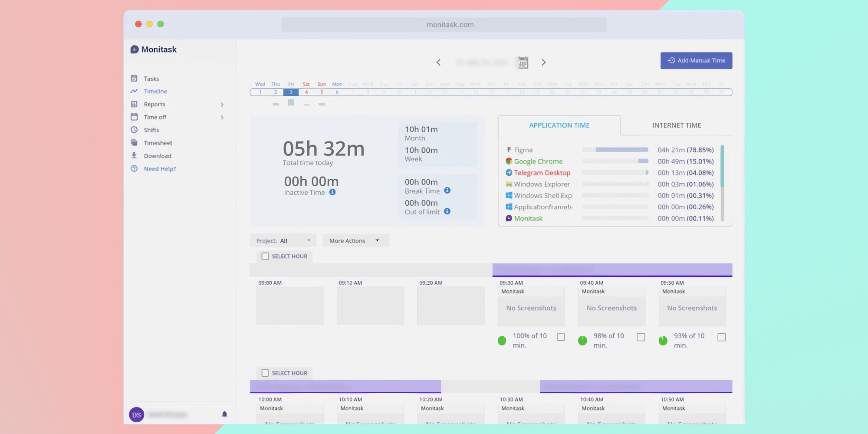Viewport: 868px width, 434px height.
Task: Switch to APPLICATION TIME tab
Action: [559, 125]
